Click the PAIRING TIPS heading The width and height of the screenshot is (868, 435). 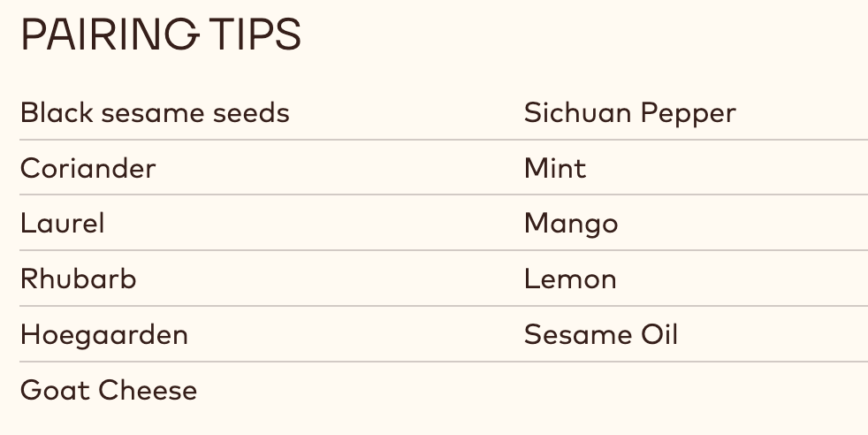point(160,35)
